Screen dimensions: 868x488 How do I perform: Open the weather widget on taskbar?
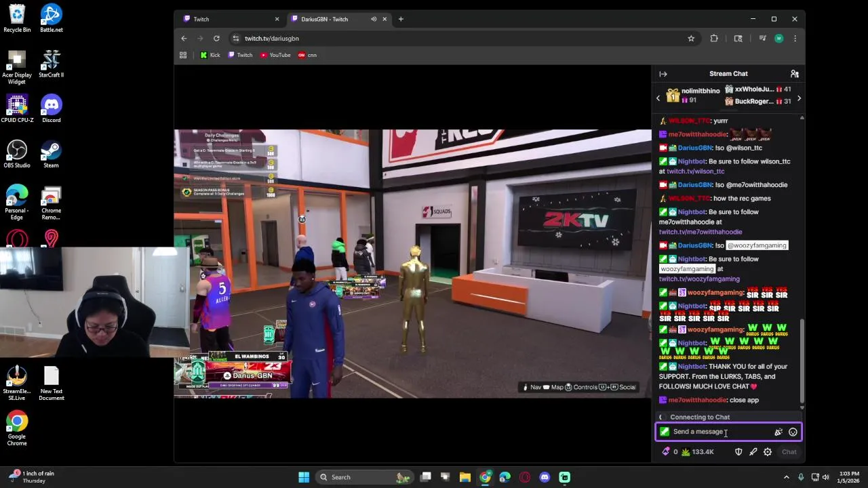click(33, 477)
